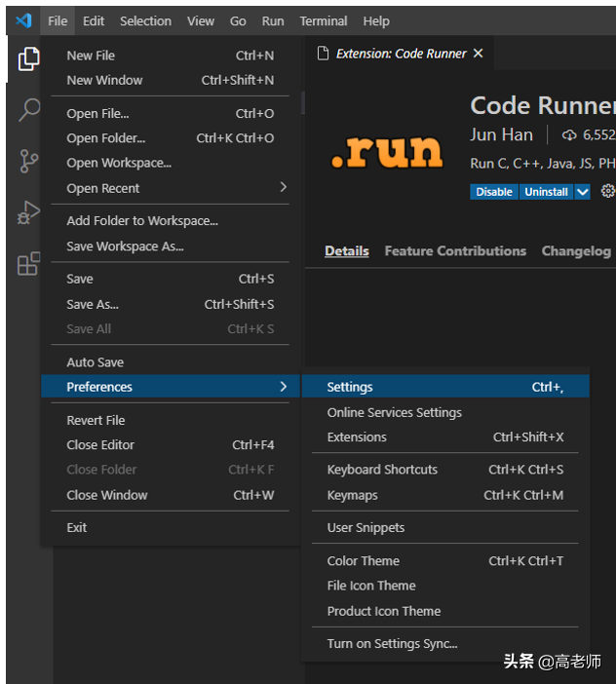Screen dimensions: 616x684
Task: Open Keyboard Shortcuts
Action: point(445,470)
